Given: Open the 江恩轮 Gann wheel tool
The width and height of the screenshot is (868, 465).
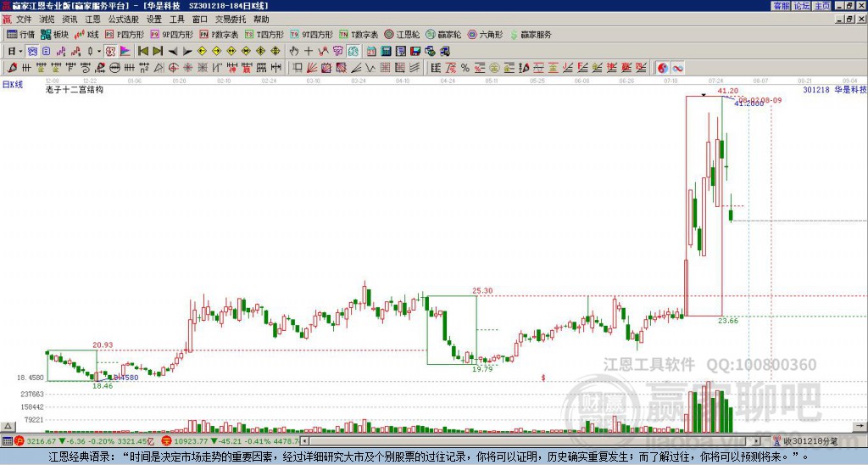Looking at the screenshot, I should [x=402, y=34].
